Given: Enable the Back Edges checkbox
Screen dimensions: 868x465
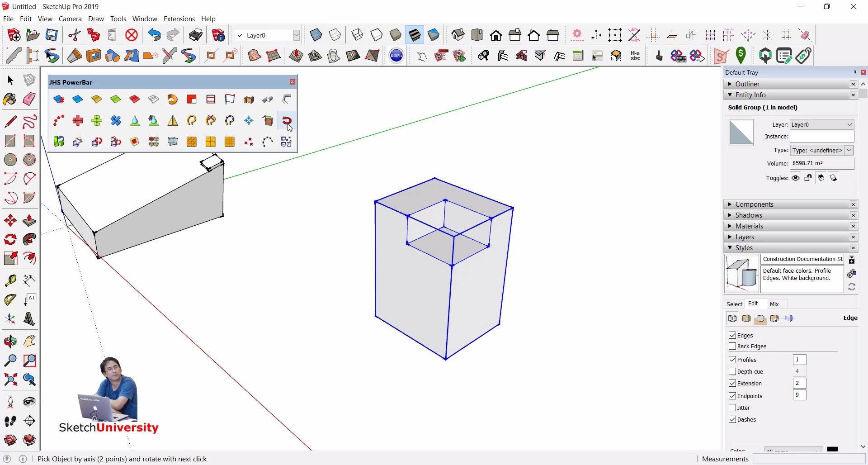Looking at the screenshot, I should 732,346.
